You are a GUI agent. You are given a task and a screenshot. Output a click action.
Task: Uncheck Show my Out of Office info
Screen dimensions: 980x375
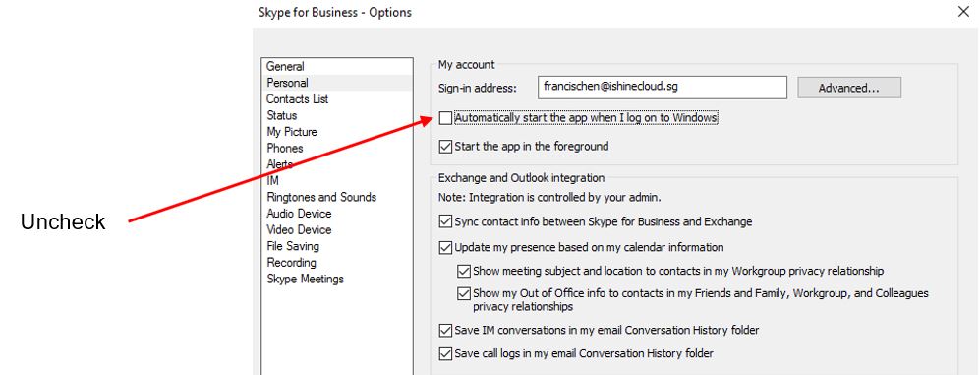coord(464,293)
